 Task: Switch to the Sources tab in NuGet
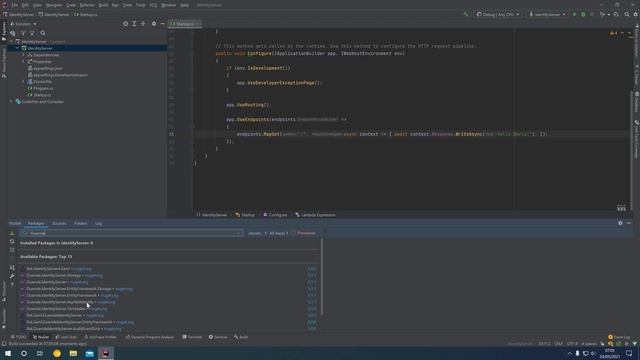click(59, 223)
